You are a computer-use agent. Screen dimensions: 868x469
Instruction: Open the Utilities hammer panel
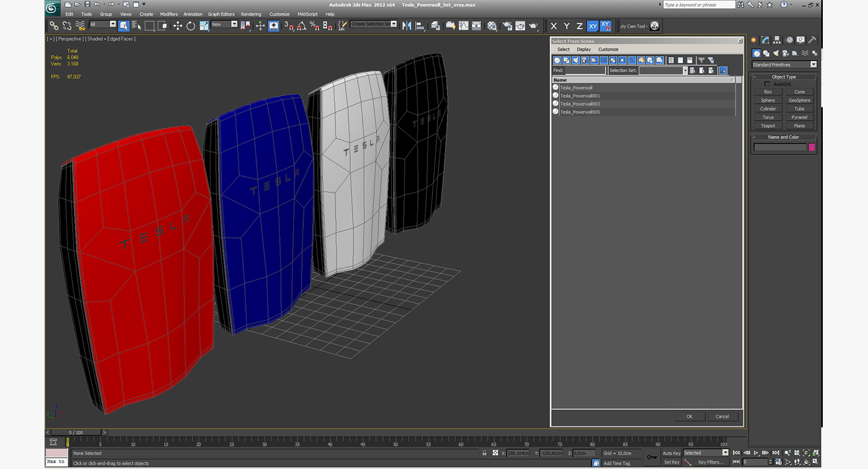(x=812, y=40)
